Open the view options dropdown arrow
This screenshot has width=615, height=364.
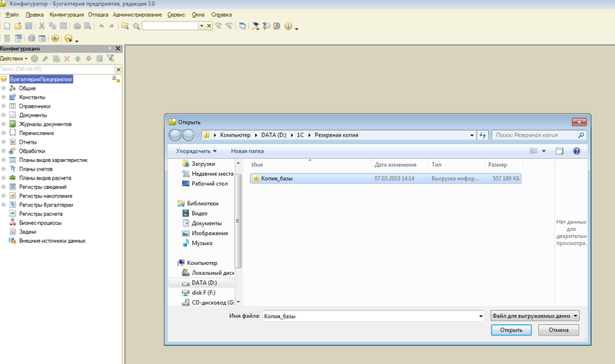coord(544,151)
